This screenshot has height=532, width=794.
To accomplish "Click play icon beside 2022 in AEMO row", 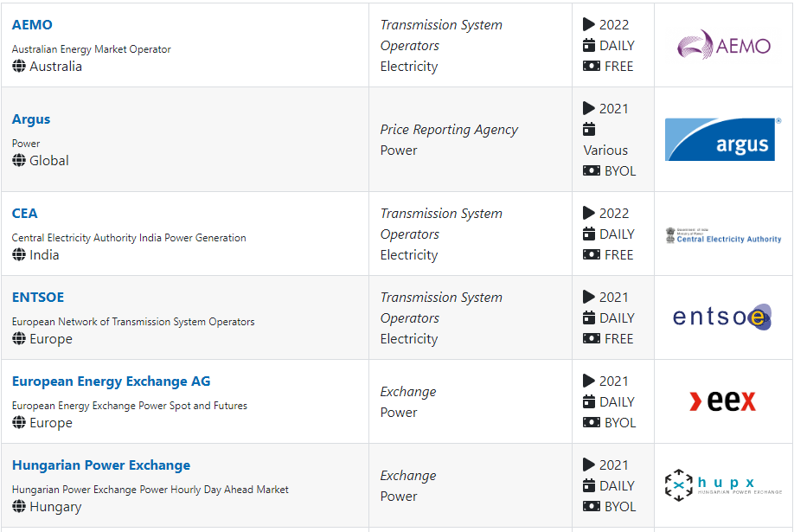I will 590,25.
